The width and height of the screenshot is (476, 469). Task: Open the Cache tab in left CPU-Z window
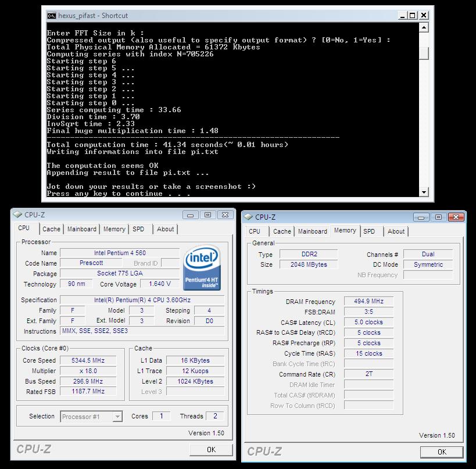coord(51,229)
